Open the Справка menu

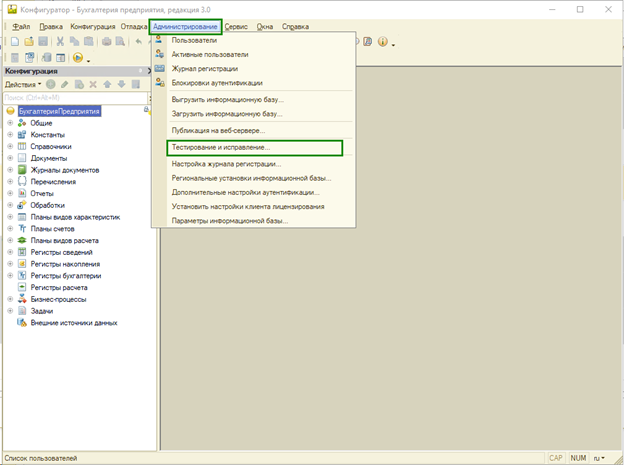295,27
